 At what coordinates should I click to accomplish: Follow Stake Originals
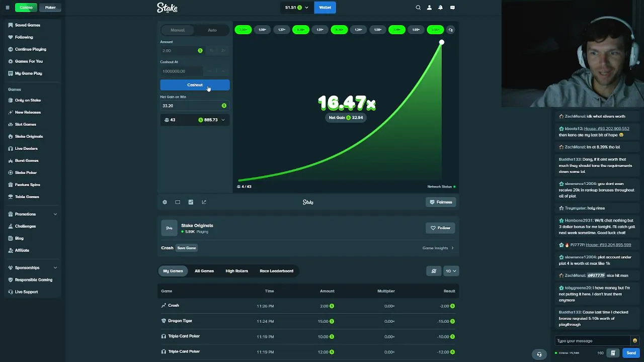440,228
